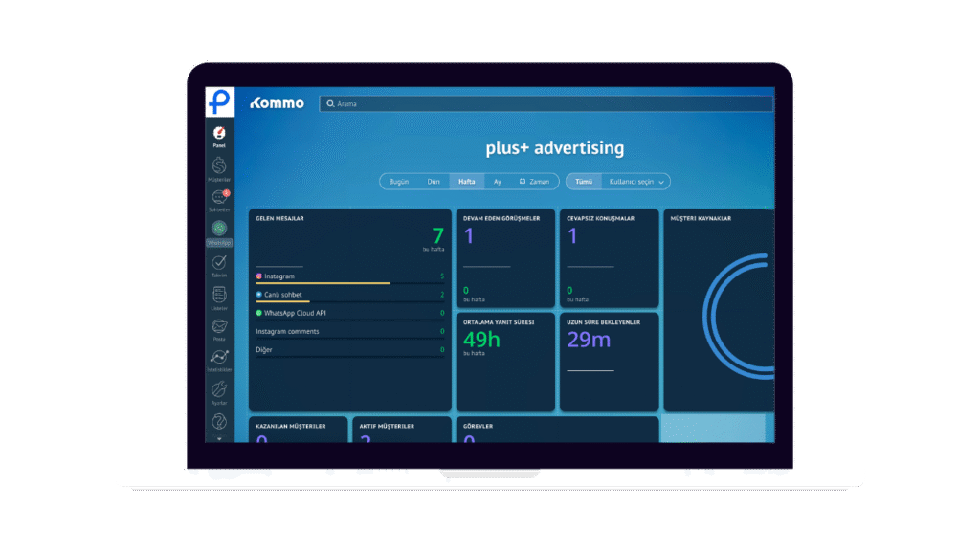The height and width of the screenshot is (551, 980).
Task: Expand the sidebar bottom arrow
Action: pos(219,438)
